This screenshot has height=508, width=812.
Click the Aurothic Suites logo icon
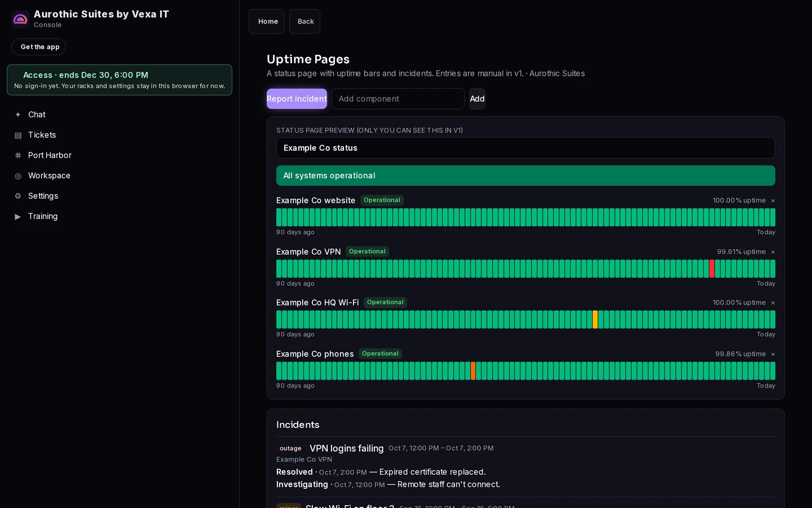(20, 19)
